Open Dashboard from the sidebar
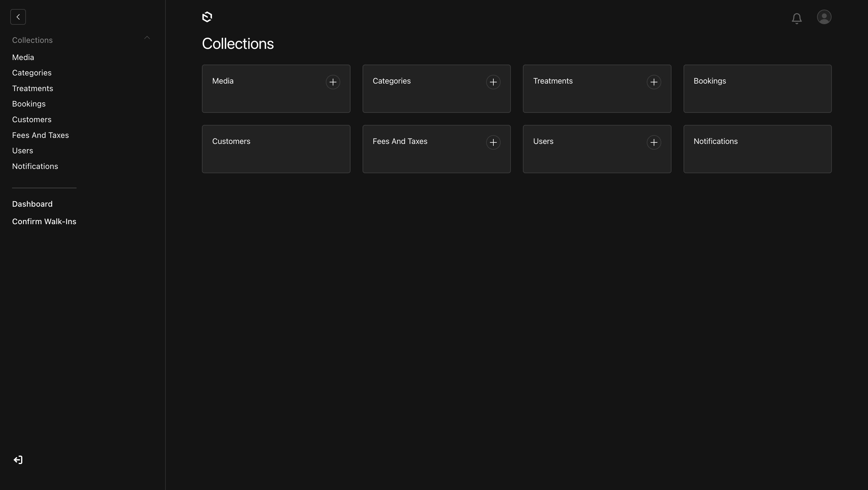Viewport: 868px width, 490px height. [32, 204]
